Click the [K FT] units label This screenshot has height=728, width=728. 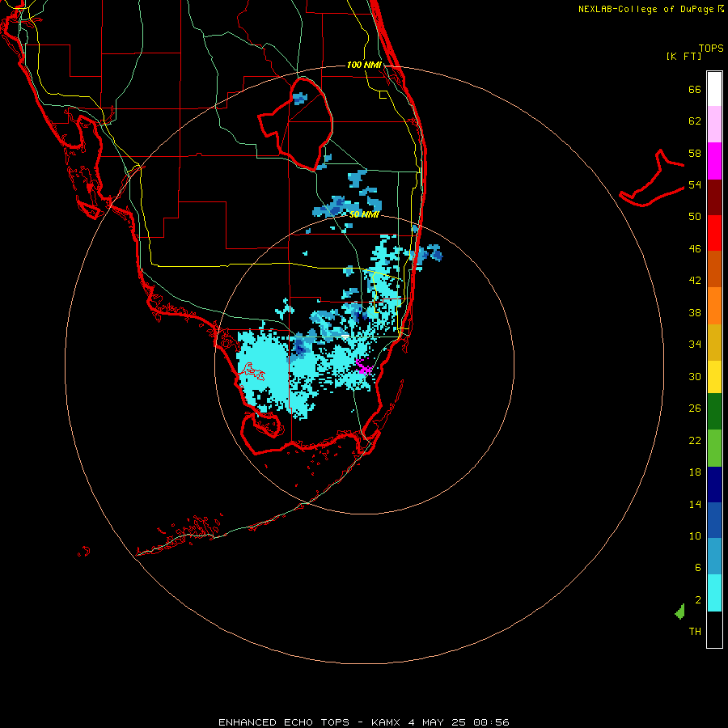(x=684, y=56)
